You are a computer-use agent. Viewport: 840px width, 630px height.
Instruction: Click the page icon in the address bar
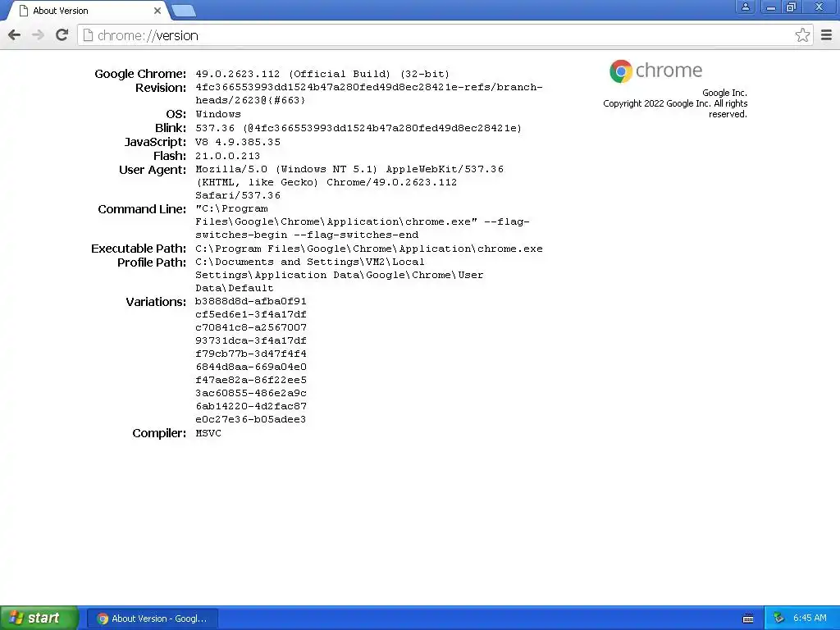point(88,35)
